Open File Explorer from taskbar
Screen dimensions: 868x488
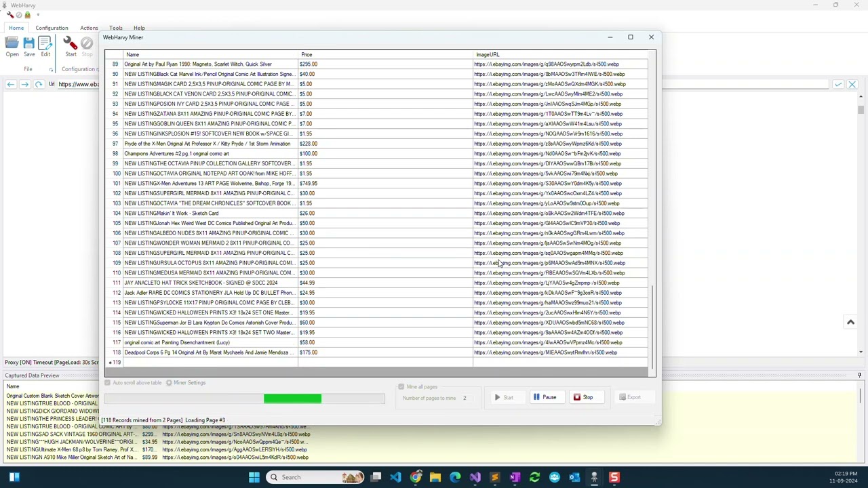coord(435,477)
